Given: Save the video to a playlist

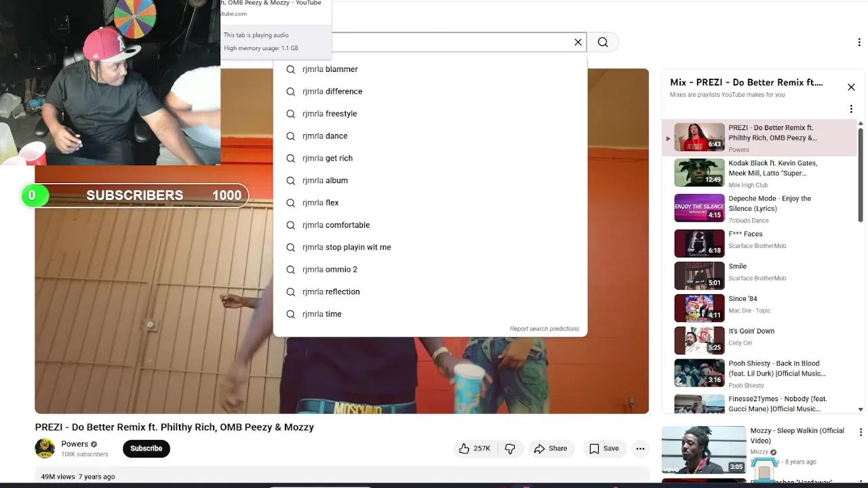Looking at the screenshot, I should (x=604, y=449).
